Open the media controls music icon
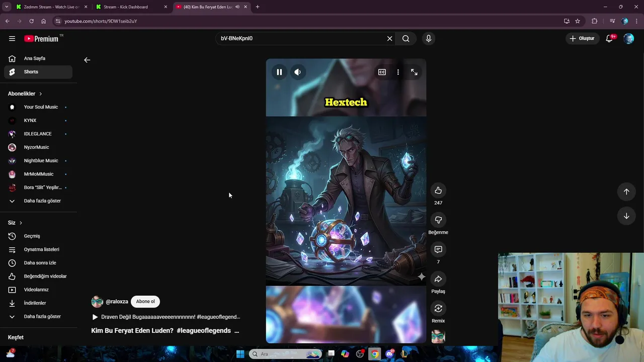Image resolution: width=644 pixels, height=362 pixels. coord(612,21)
